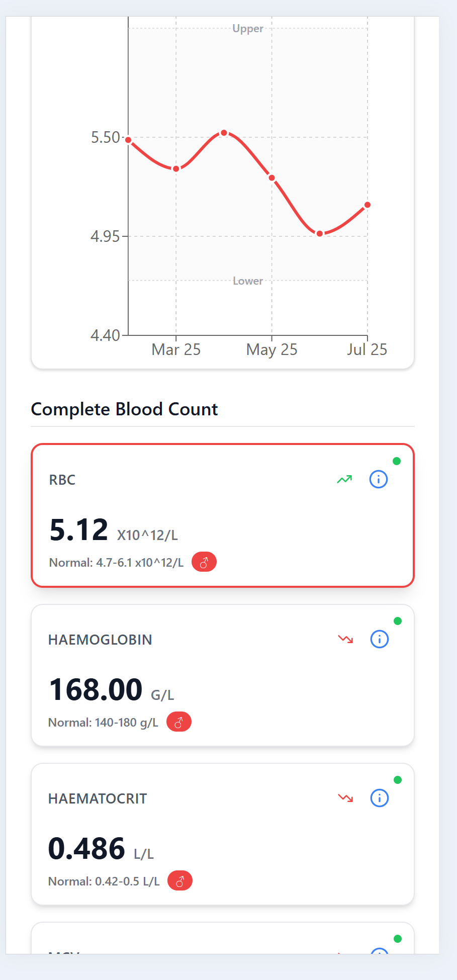Click the green status dot on RBC card
The height and width of the screenshot is (980, 457).
[x=397, y=461]
